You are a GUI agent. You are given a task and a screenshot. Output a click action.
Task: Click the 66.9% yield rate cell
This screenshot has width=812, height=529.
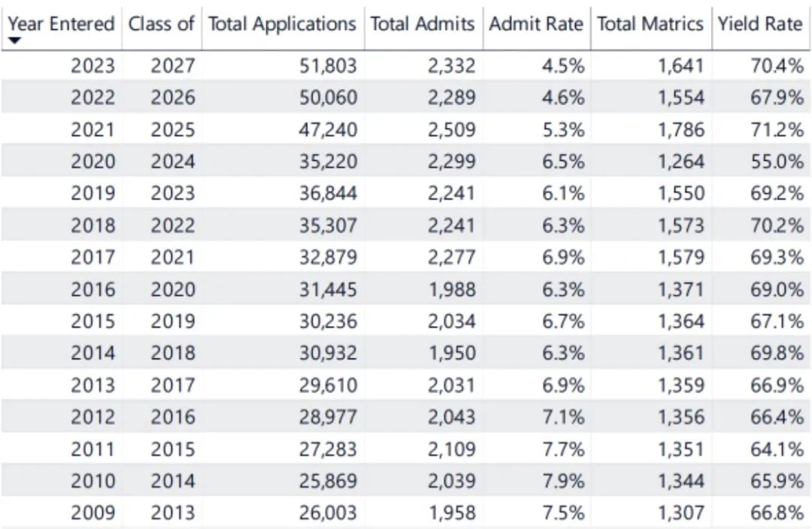777,385
